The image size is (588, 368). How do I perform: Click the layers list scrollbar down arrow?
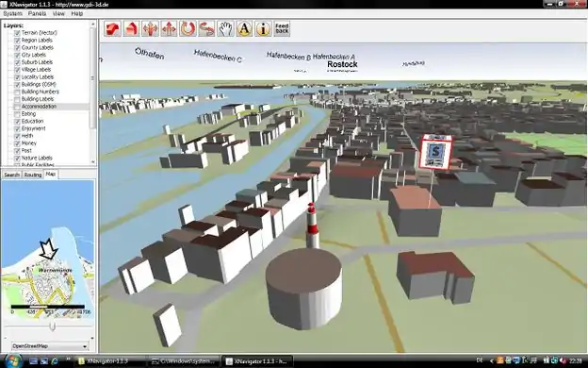pos(93,162)
